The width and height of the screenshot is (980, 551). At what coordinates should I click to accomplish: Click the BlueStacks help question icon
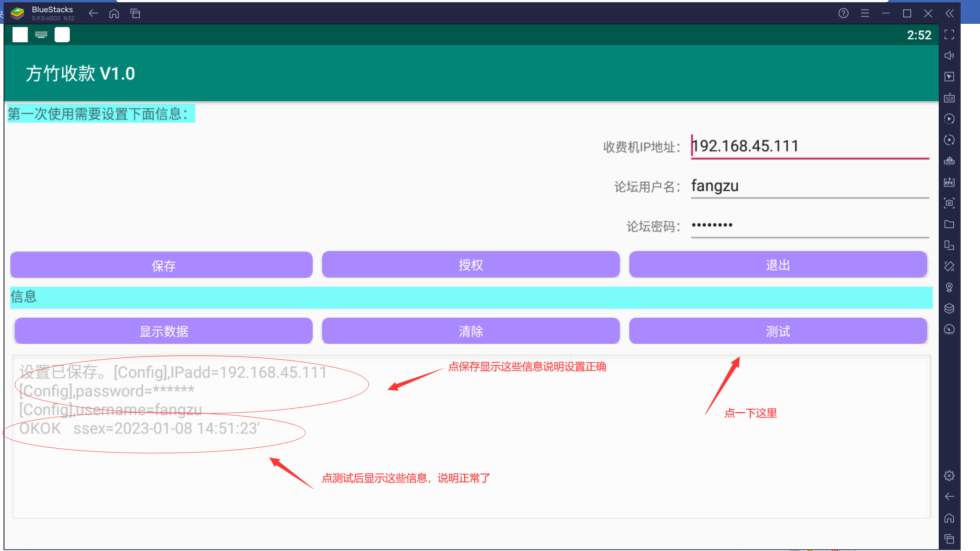(843, 14)
